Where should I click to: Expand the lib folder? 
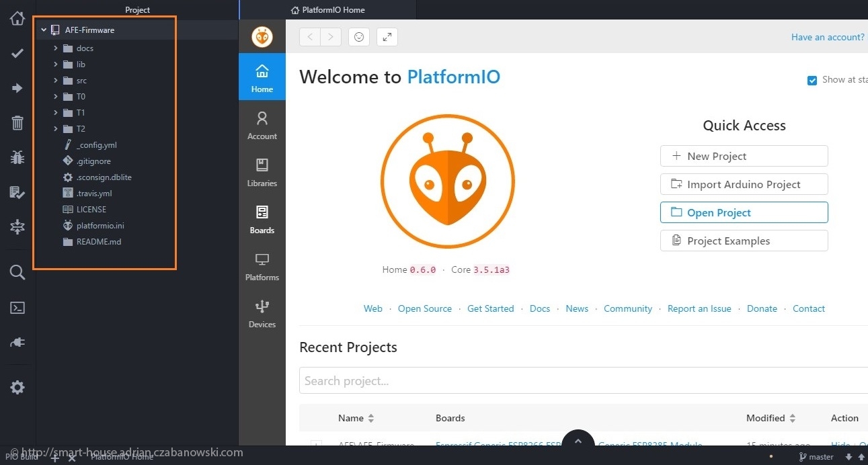[56, 65]
